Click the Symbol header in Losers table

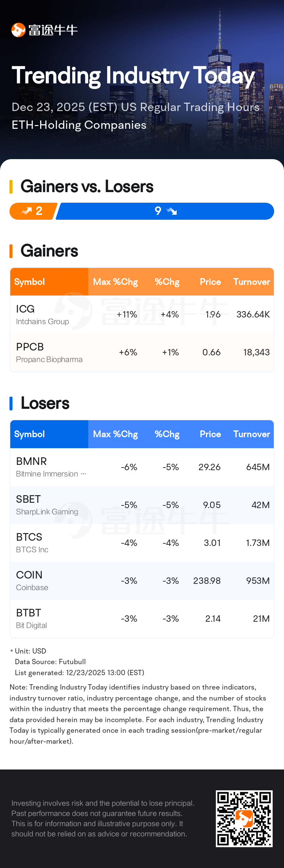30,434
